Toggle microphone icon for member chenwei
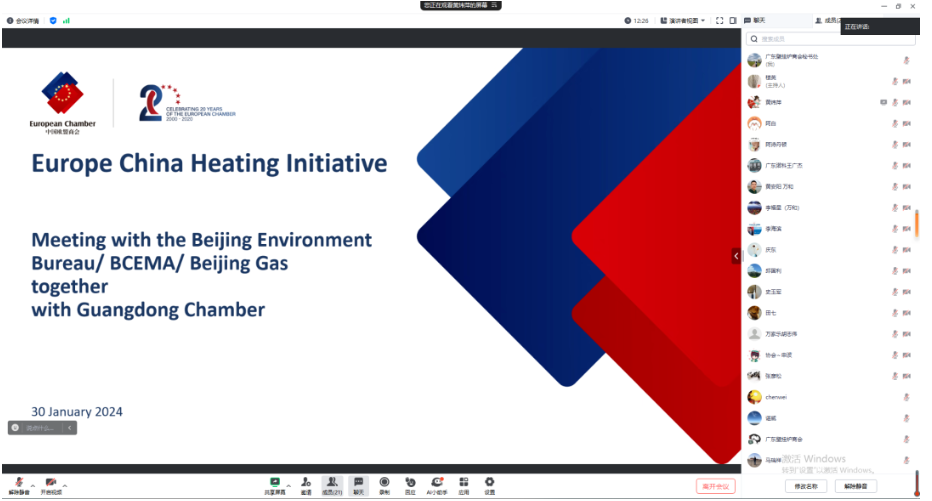Image resolution: width=932 pixels, height=501 pixels. click(906, 397)
